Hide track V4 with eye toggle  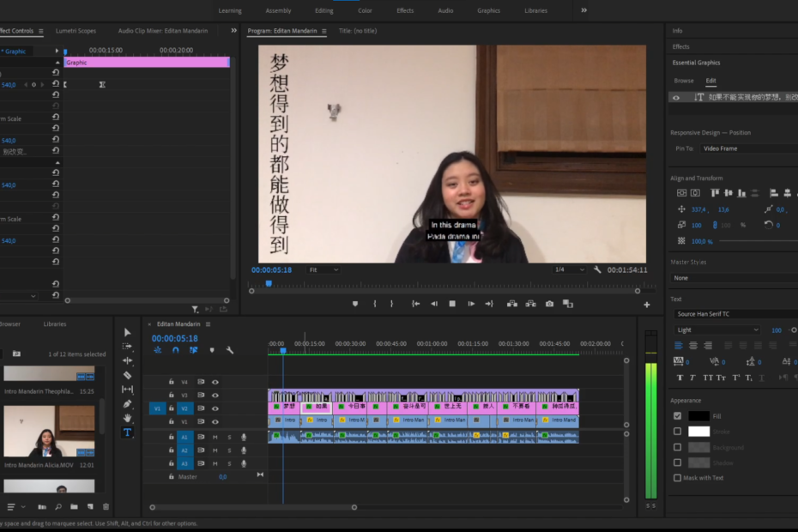point(215,382)
